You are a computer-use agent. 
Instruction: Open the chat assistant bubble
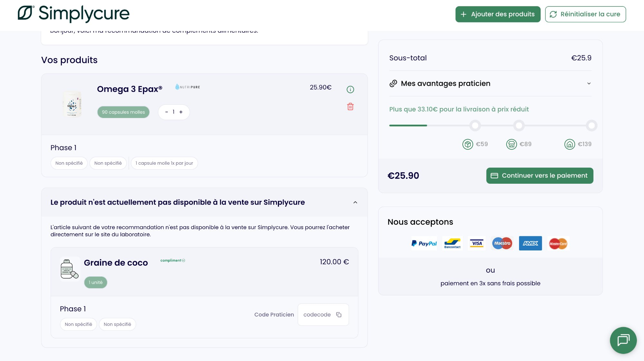click(x=623, y=340)
